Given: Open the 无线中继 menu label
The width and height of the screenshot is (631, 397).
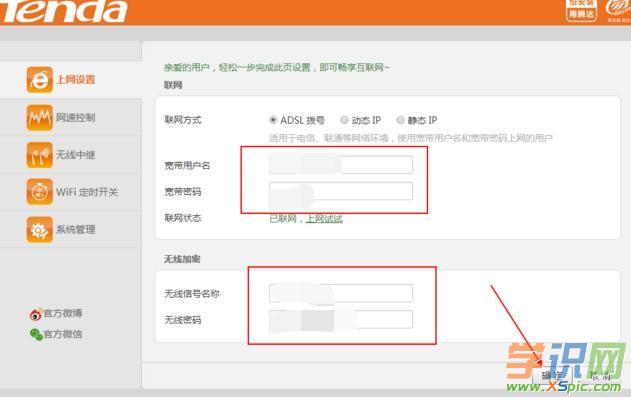Looking at the screenshot, I should click(x=76, y=155).
